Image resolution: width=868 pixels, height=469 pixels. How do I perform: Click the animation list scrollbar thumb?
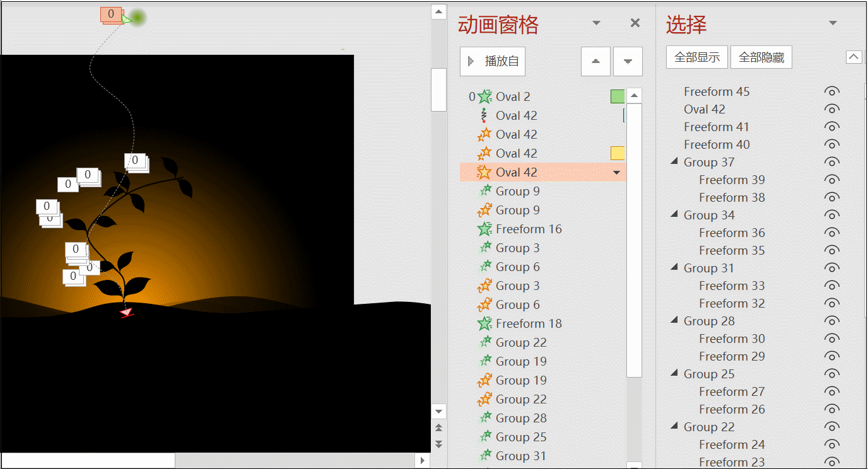coord(635,240)
